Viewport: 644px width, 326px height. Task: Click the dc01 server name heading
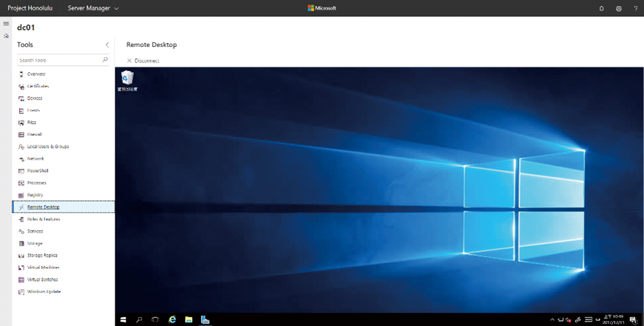[26, 28]
